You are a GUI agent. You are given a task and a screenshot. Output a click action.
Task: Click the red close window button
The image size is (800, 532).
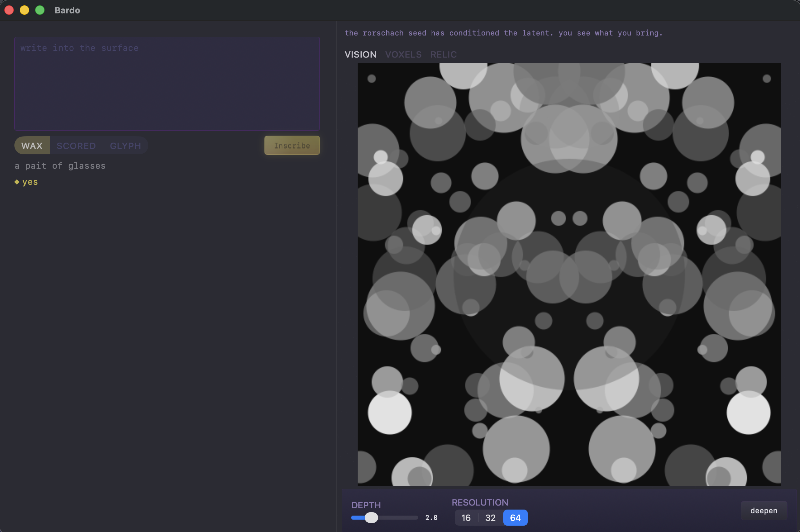pyautogui.click(x=9, y=10)
